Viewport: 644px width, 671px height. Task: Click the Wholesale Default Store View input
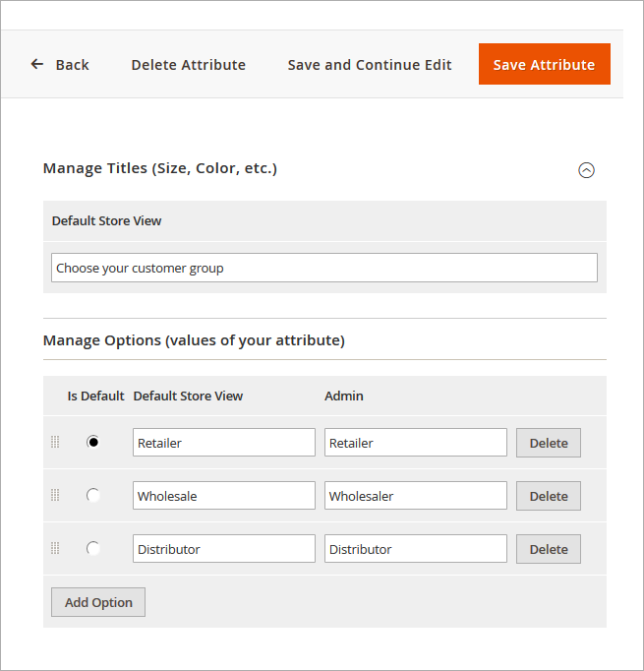(223, 496)
